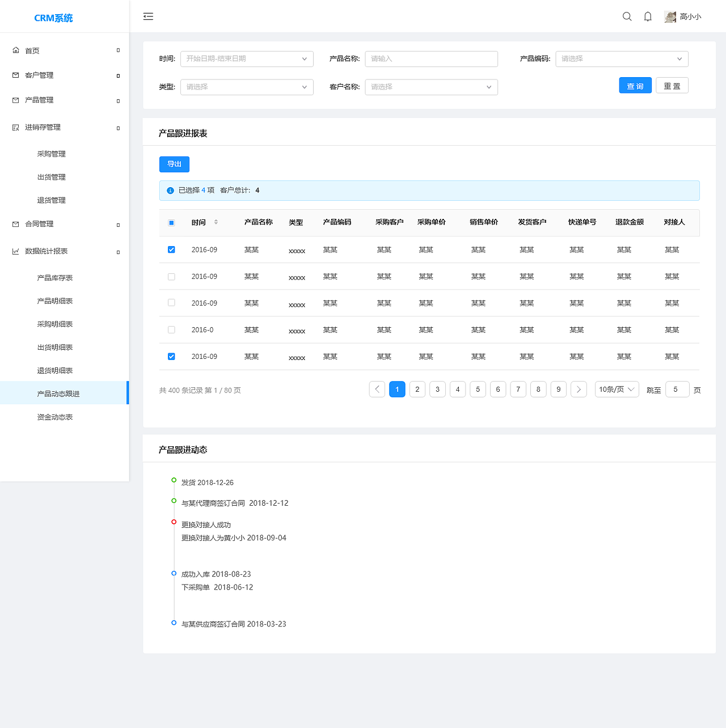Collapse the sidebar with the menu fold icon
726x728 pixels.
[148, 16]
